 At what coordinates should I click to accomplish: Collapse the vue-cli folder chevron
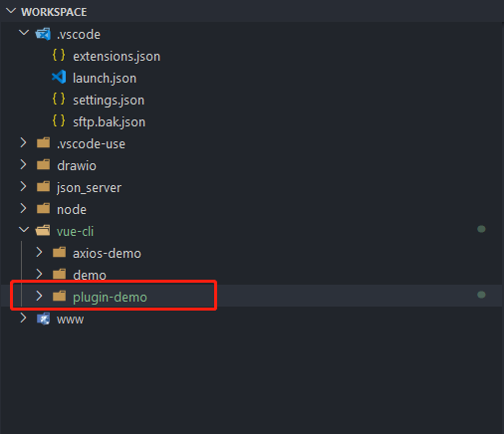click(x=24, y=230)
